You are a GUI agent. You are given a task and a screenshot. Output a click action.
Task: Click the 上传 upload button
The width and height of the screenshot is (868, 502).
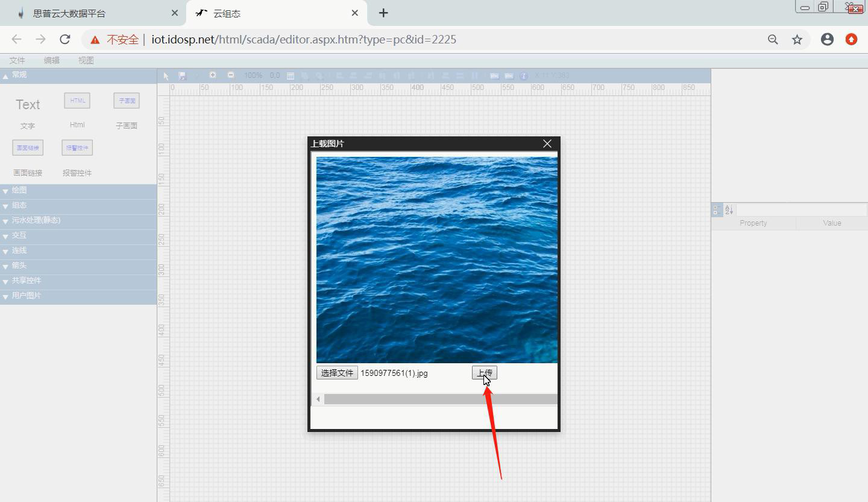click(x=484, y=373)
